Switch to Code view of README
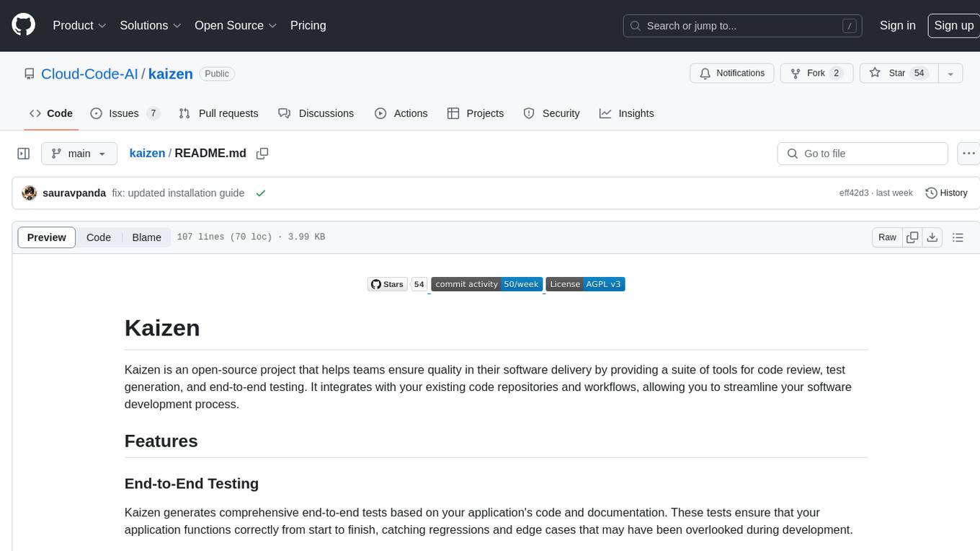Viewport: 980px width, 551px height. [x=99, y=237]
